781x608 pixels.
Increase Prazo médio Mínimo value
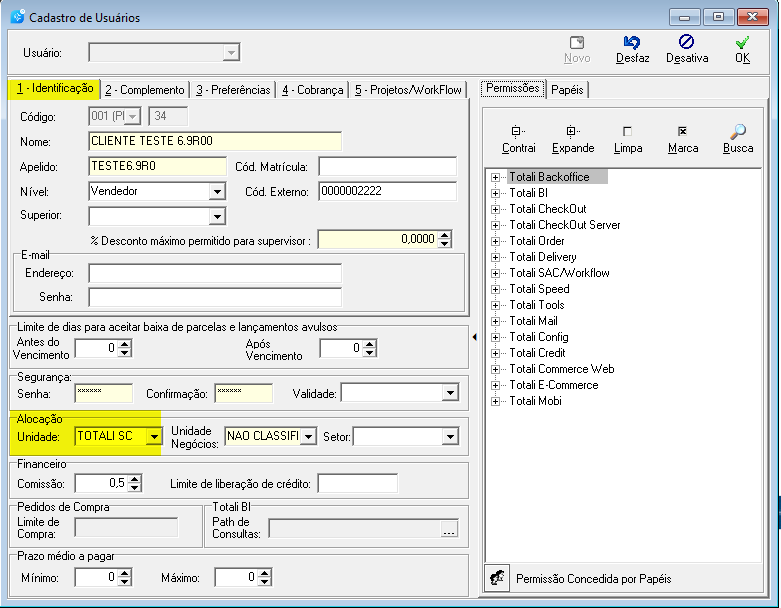125,573
